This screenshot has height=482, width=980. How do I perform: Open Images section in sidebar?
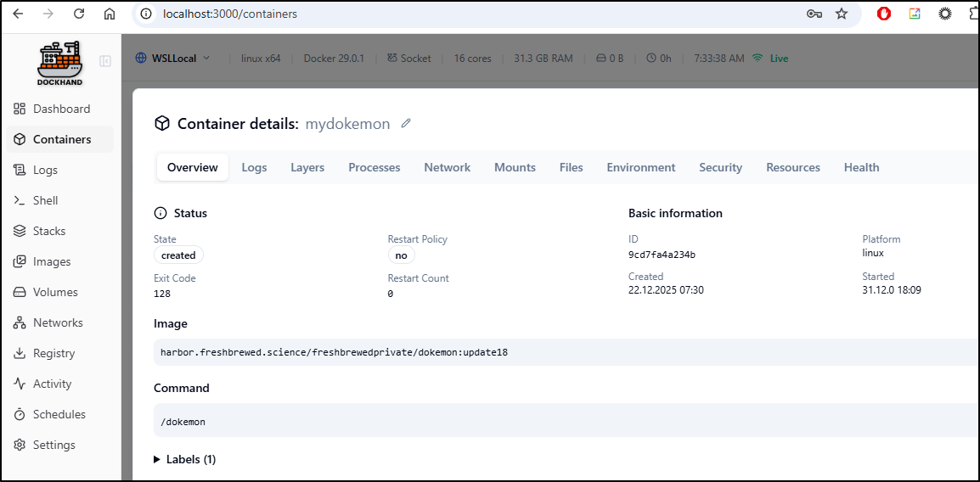(x=51, y=261)
